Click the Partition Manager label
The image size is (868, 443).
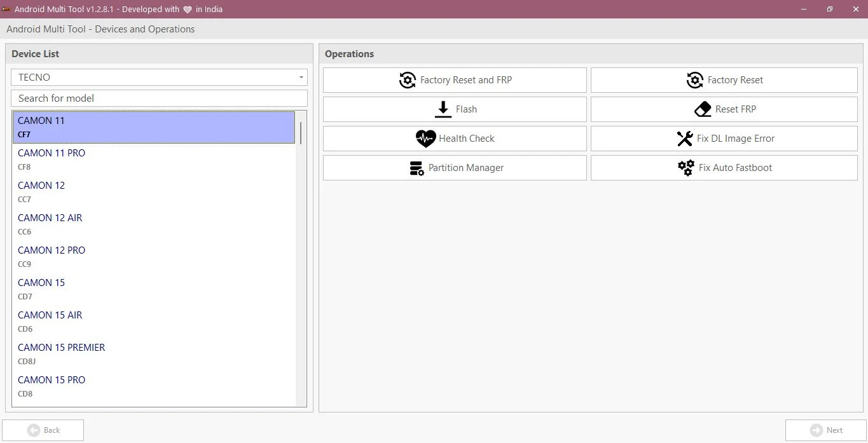(x=466, y=168)
